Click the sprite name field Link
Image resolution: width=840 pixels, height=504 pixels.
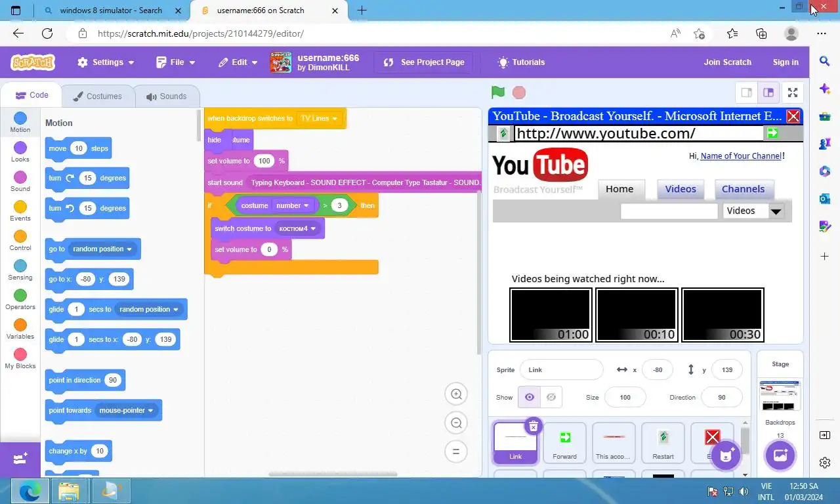tap(561, 369)
